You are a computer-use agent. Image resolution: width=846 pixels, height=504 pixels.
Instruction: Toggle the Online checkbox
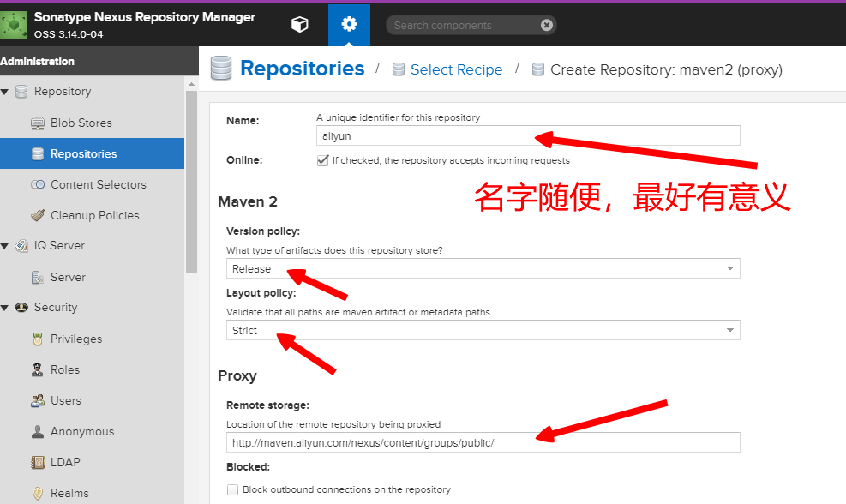[x=322, y=160]
